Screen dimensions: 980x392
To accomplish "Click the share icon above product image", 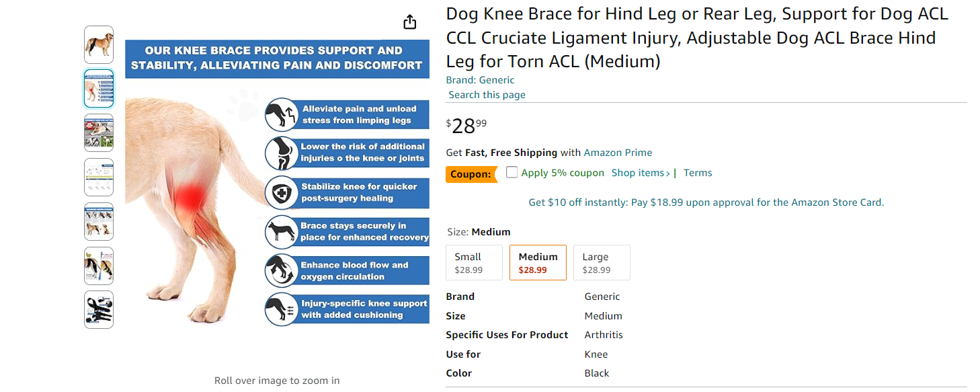I will pos(409,22).
